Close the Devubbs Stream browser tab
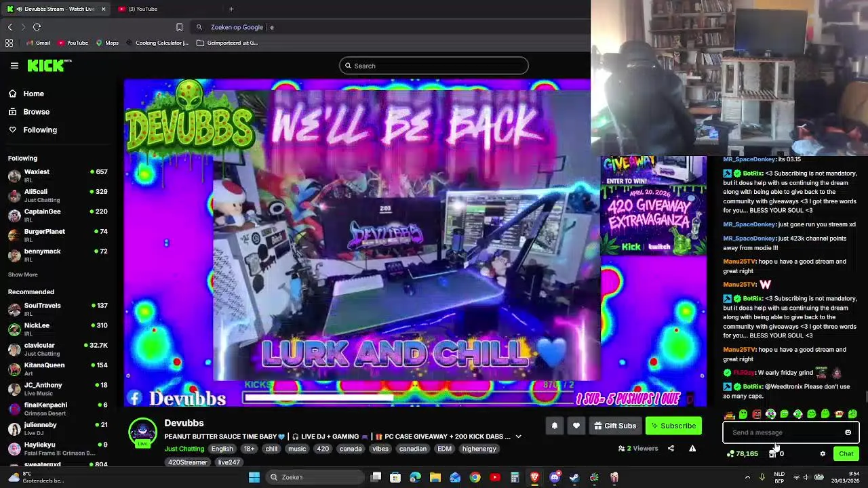The image size is (868, 488). point(103,9)
